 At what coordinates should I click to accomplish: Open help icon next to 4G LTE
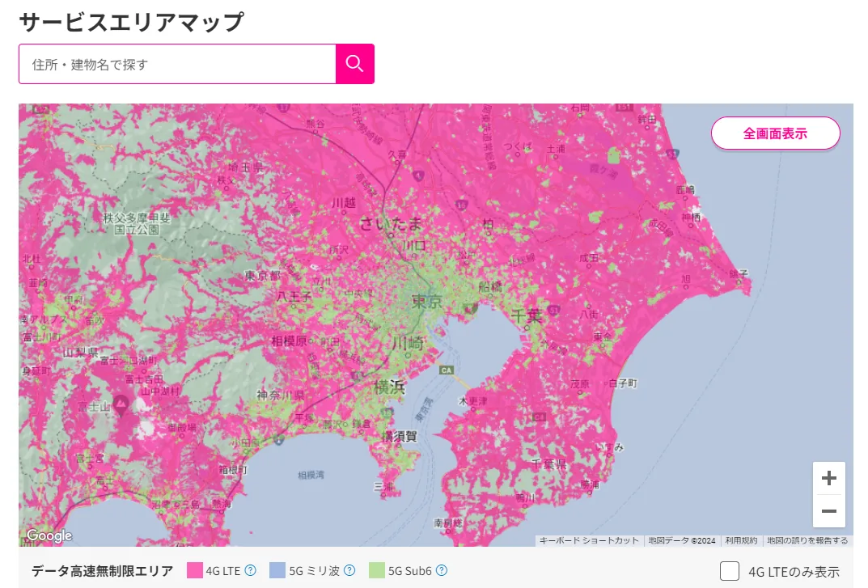point(250,570)
